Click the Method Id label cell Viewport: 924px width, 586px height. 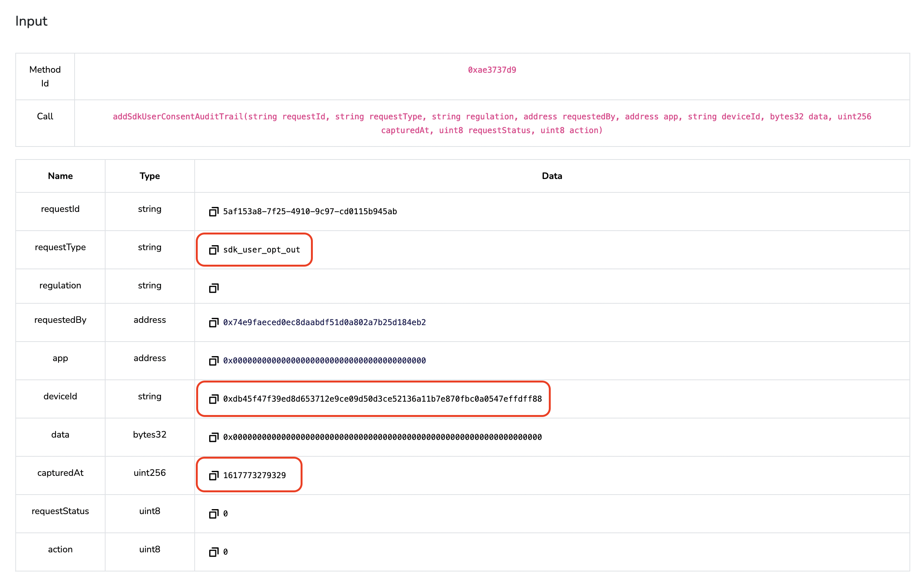pyautogui.click(x=45, y=77)
